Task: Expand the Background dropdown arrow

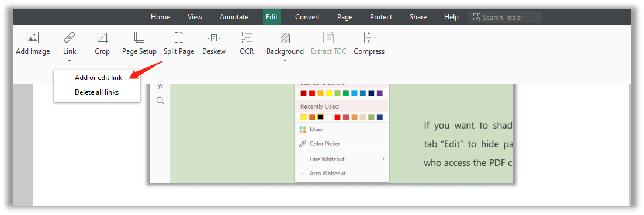Action: pyautogui.click(x=285, y=61)
